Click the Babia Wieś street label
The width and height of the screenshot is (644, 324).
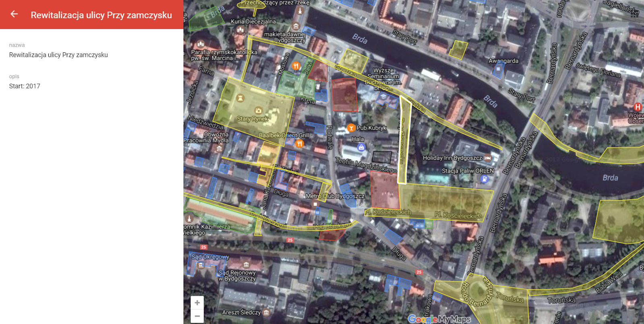(609, 282)
